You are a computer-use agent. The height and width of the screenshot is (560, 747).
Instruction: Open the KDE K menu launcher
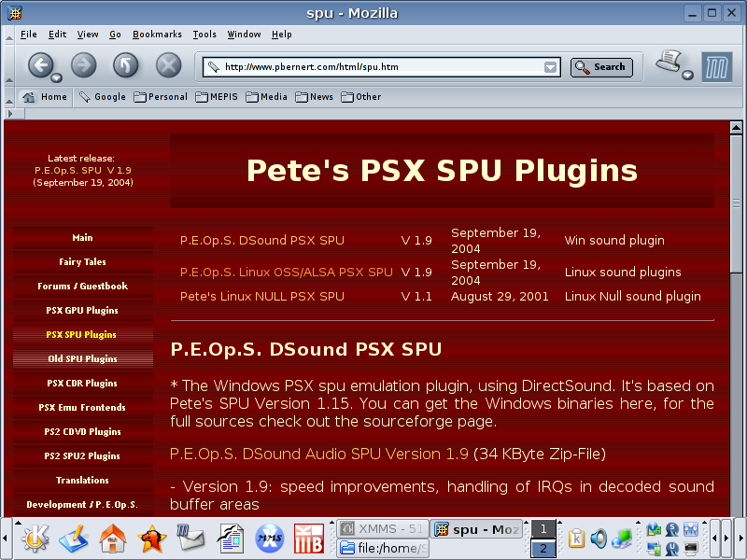click(35, 539)
